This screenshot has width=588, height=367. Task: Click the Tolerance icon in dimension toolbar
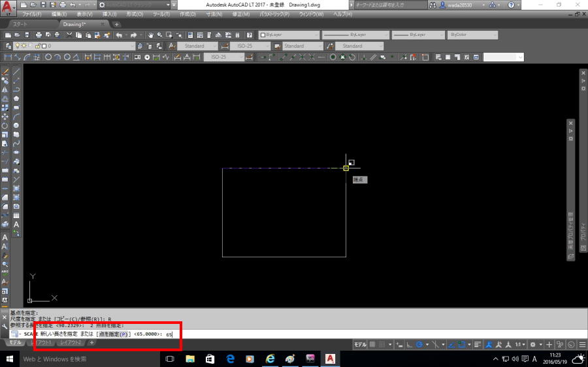click(138, 57)
